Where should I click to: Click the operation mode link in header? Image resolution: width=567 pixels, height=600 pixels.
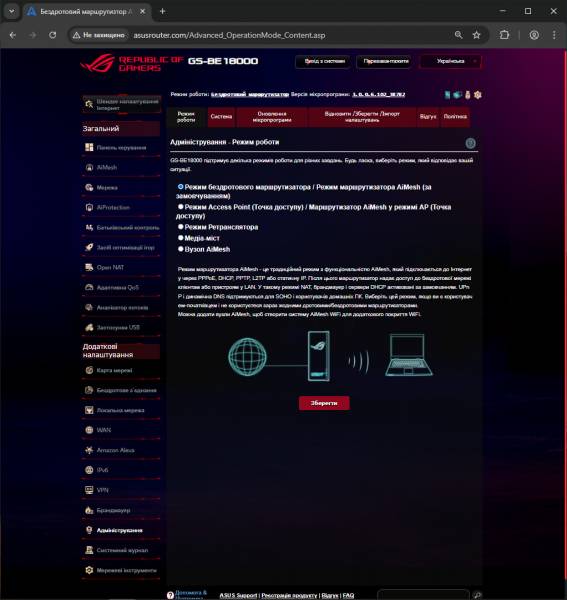tap(250, 94)
